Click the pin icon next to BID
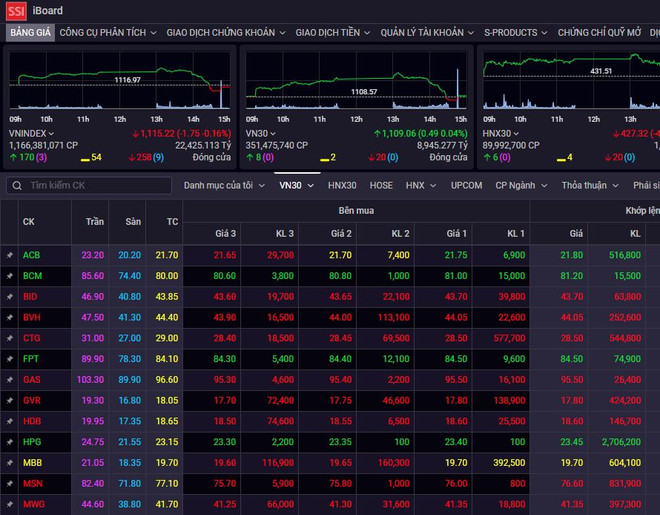660x515 pixels. 9,297
